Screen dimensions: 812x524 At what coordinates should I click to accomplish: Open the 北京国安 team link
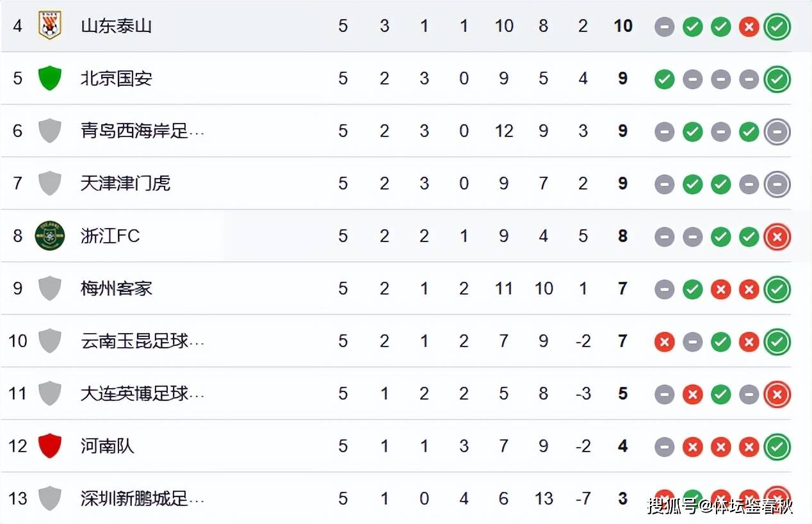pos(116,78)
